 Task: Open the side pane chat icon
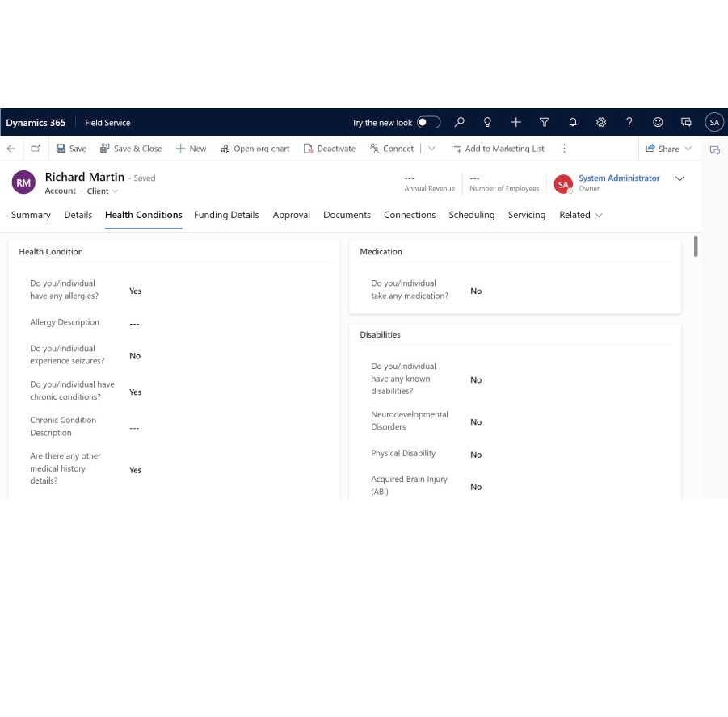pos(714,150)
